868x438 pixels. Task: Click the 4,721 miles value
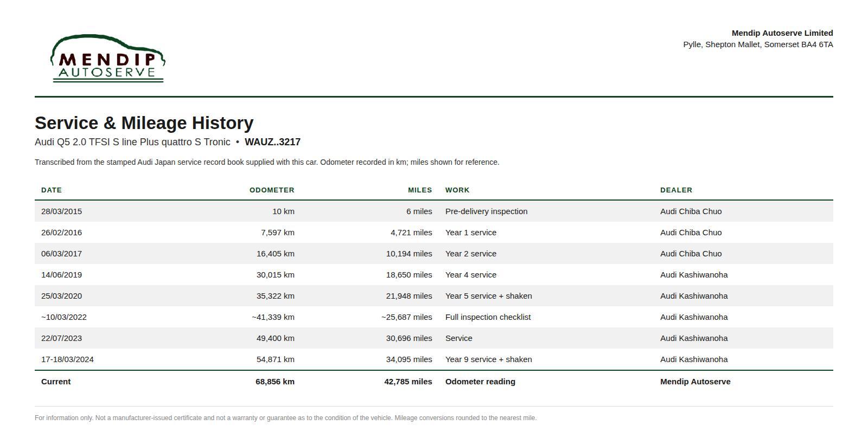coord(411,233)
